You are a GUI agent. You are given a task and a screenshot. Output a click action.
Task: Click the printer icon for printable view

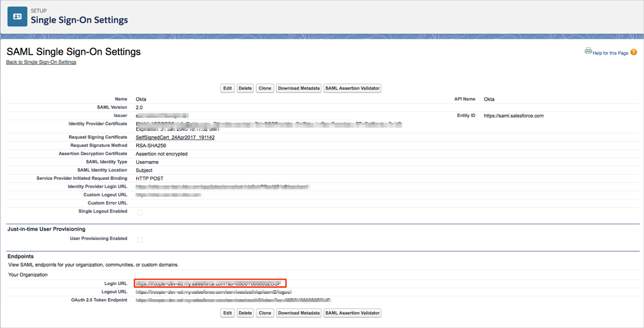coord(588,51)
